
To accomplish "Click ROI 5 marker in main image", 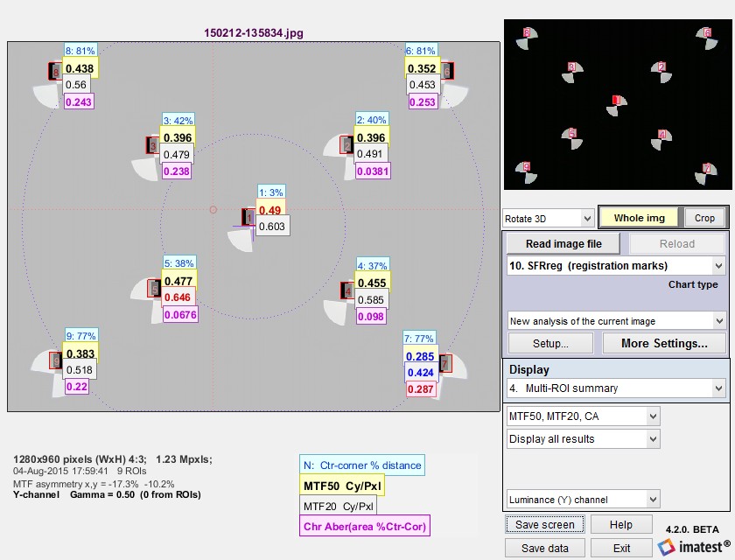I will click(154, 289).
